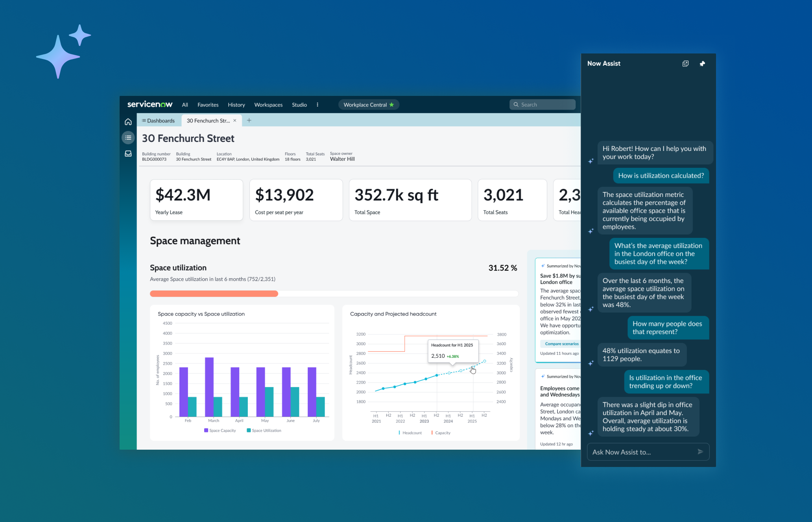Toggle the Workplace Central favorite star
The height and width of the screenshot is (522, 812).
(x=391, y=105)
